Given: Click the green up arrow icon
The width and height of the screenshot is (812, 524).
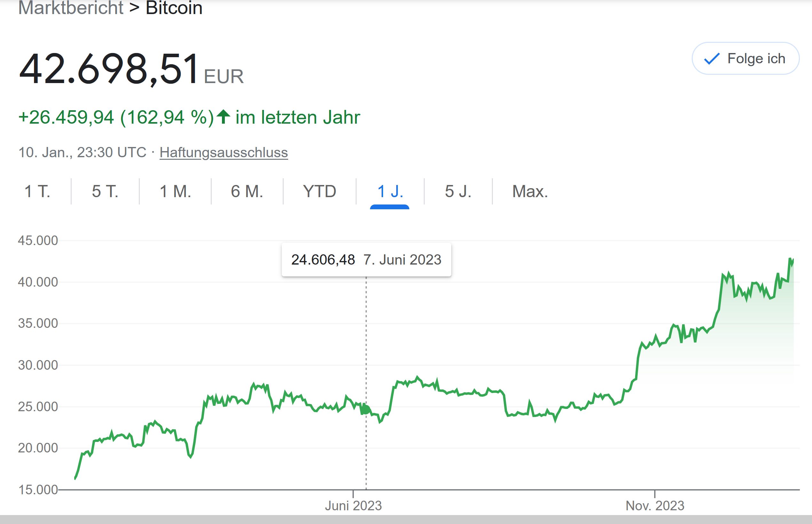Looking at the screenshot, I should (224, 117).
